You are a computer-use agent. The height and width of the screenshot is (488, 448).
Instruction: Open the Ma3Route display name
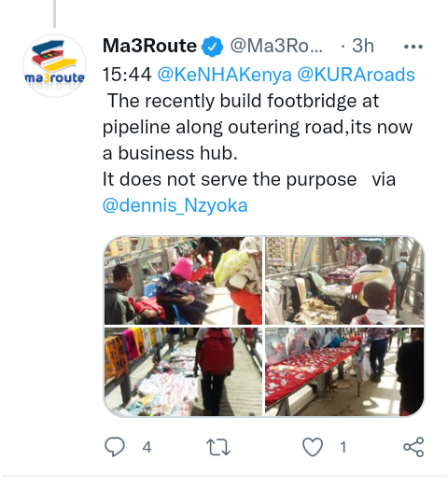(149, 46)
